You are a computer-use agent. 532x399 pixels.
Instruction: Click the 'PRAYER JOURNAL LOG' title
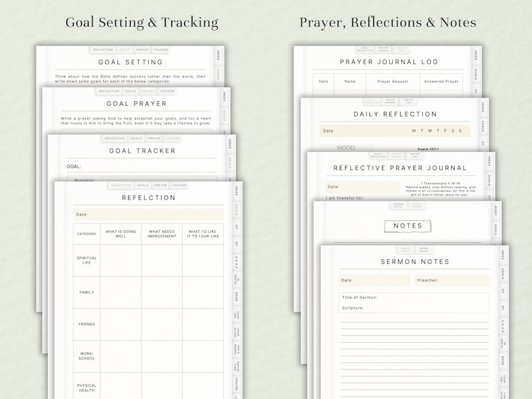[x=389, y=62]
